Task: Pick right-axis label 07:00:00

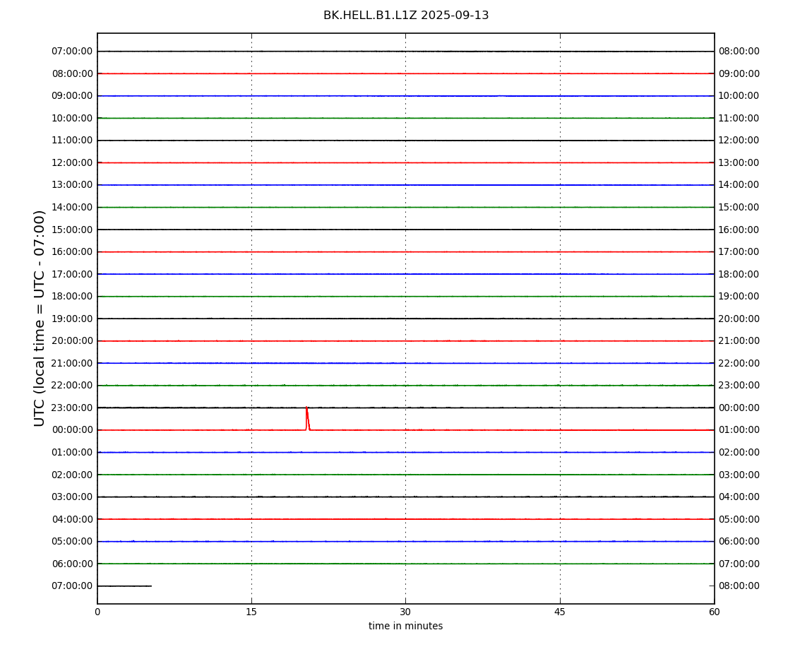Action: click(x=739, y=564)
